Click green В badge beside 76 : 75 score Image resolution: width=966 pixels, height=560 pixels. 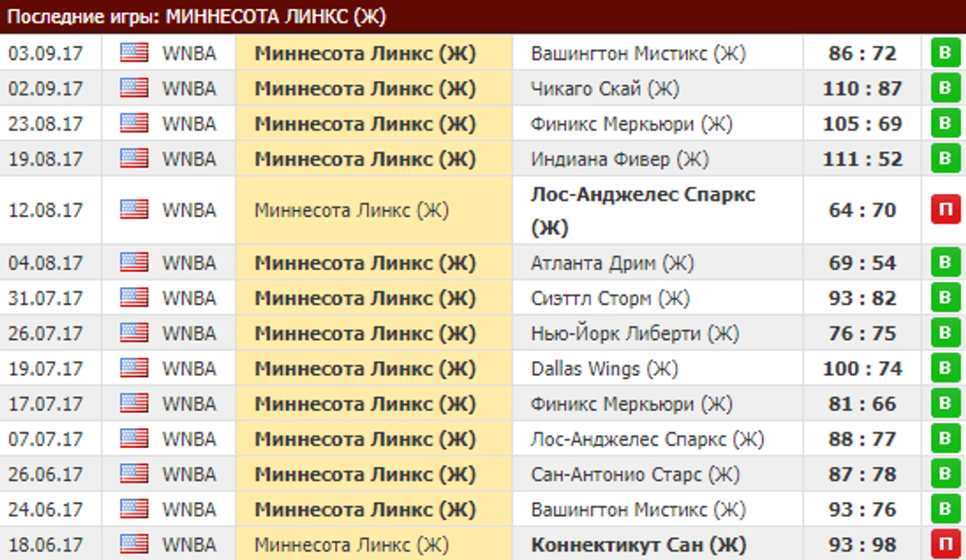945,333
